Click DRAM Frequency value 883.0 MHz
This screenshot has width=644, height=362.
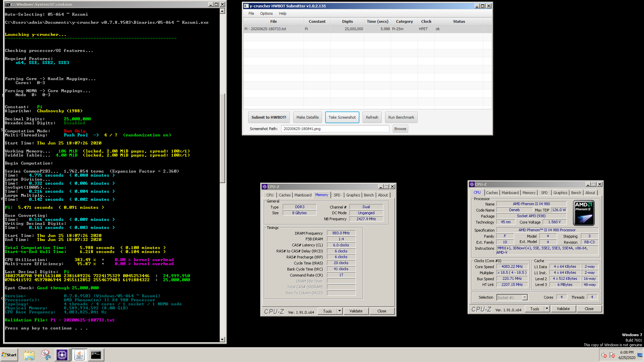coord(341,233)
